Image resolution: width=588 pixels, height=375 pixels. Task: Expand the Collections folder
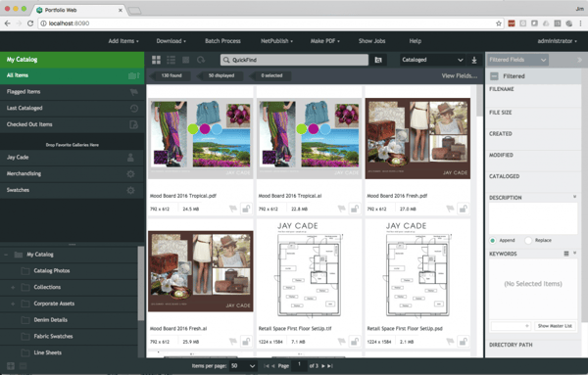tap(13, 287)
